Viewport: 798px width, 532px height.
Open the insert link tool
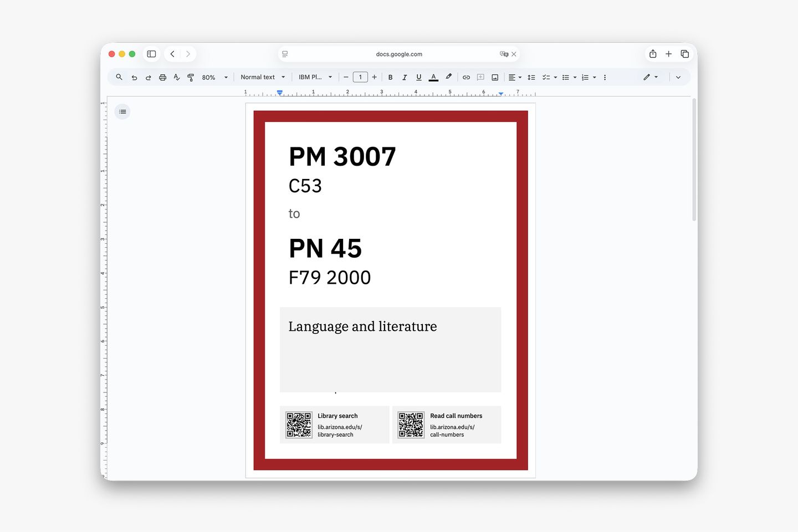(466, 78)
